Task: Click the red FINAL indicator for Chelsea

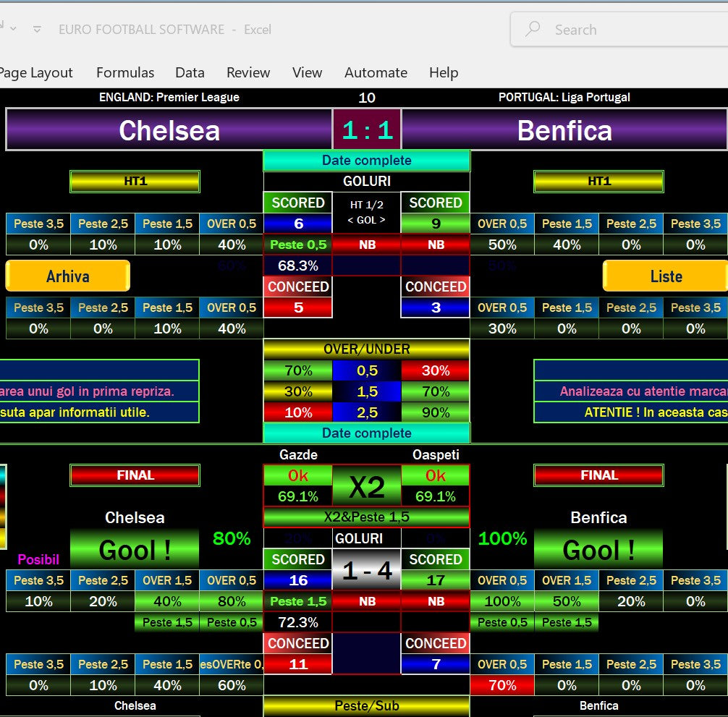Action: [x=134, y=475]
